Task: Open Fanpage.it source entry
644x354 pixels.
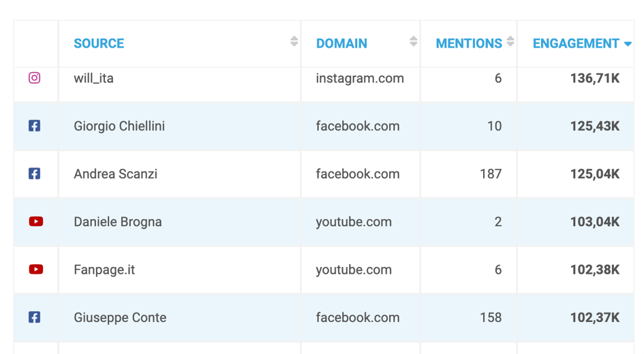Action: pyautogui.click(x=104, y=270)
